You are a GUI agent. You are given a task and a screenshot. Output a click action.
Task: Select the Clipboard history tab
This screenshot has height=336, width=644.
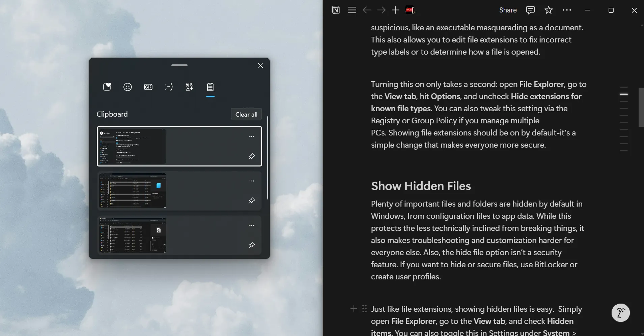210,87
